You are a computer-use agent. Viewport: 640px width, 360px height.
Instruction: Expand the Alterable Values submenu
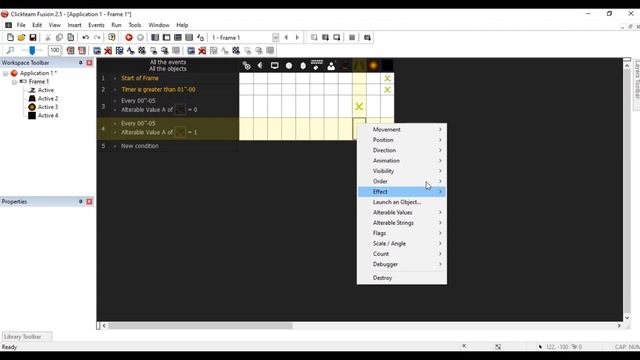tap(402, 212)
